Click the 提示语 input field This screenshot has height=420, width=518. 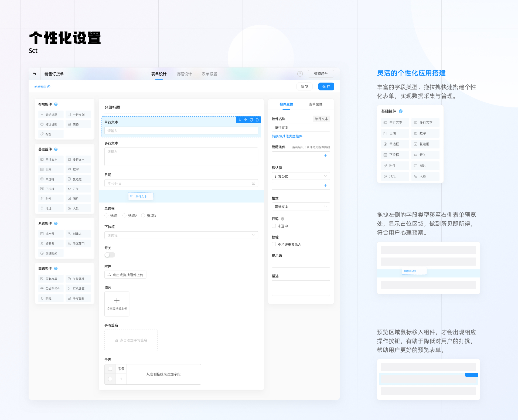click(x=301, y=264)
